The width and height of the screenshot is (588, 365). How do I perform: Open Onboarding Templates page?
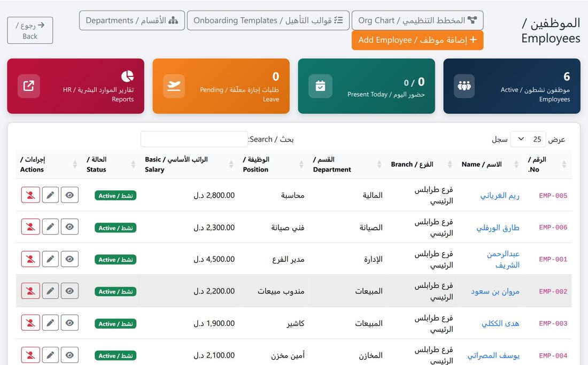point(268,20)
